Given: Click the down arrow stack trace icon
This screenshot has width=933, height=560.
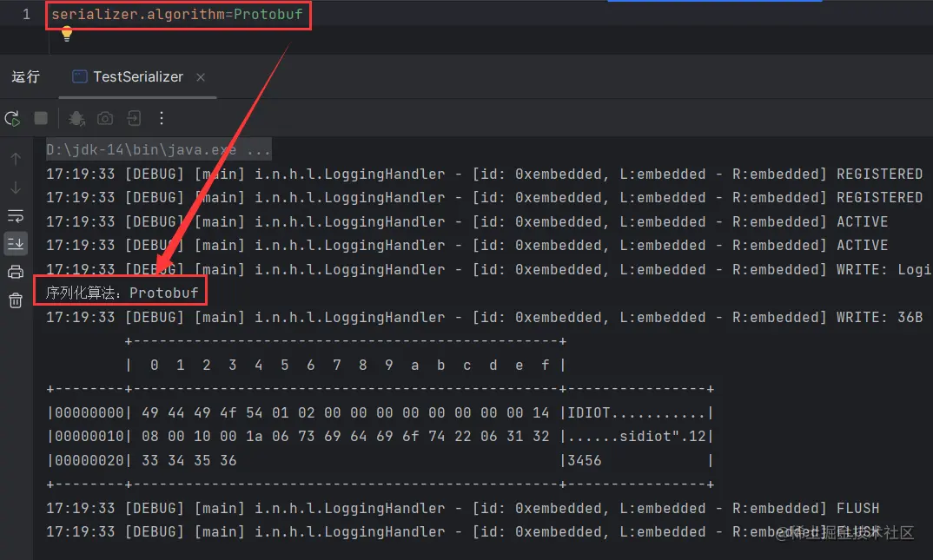Looking at the screenshot, I should [16, 188].
